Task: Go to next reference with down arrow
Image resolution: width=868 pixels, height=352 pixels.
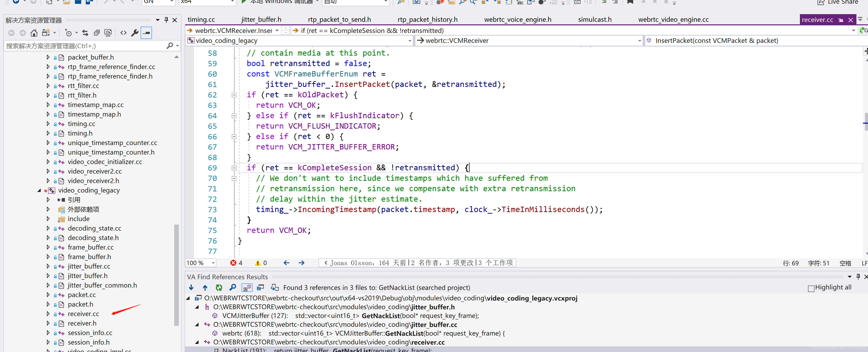Action: coord(191,287)
